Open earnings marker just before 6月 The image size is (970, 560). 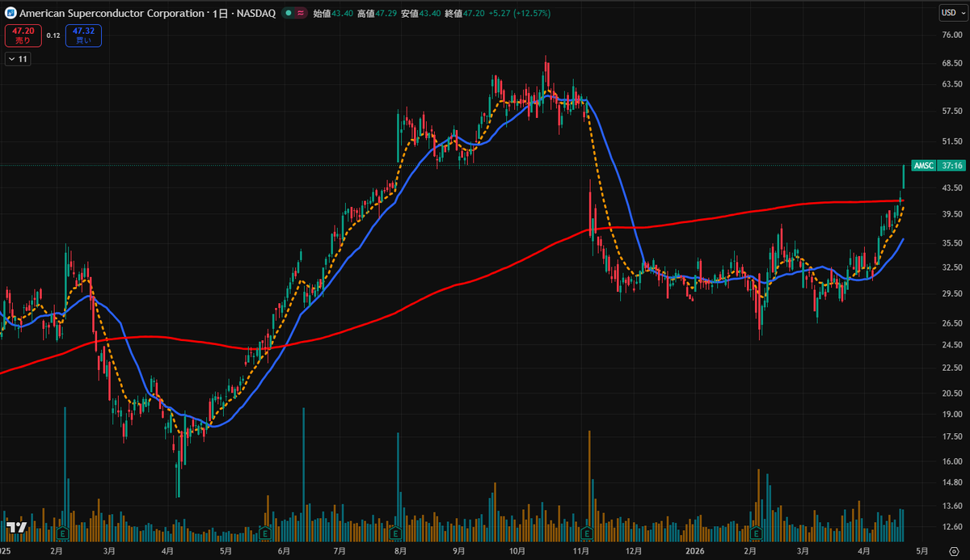click(265, 533)
